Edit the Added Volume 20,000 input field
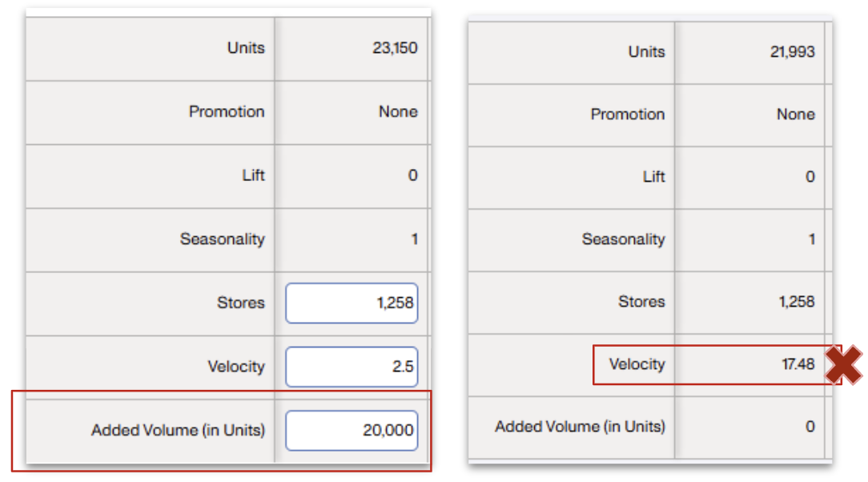The width and height of the screenshot is (868, 482). click(352, 431)
